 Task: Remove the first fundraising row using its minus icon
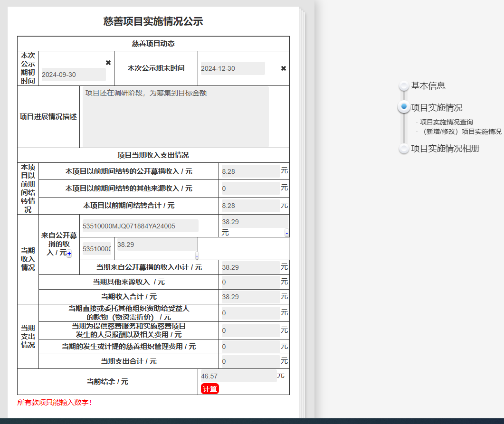pos(286,233)
